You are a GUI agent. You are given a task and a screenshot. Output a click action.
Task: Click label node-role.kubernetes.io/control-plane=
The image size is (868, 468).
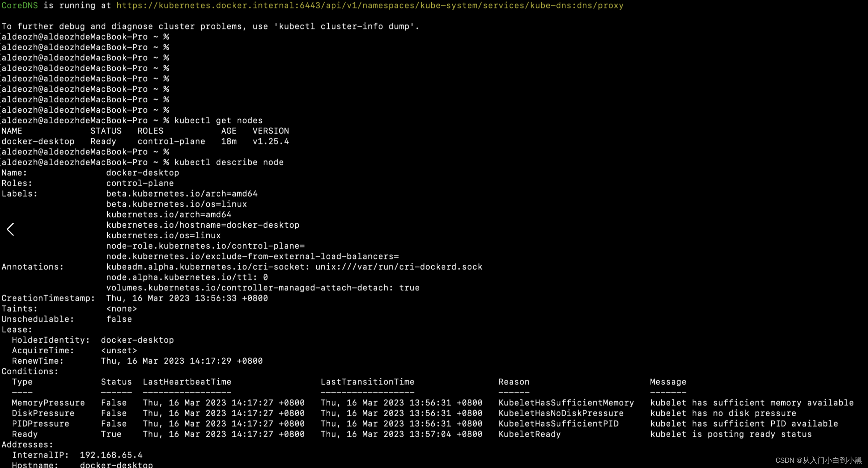click(205, 246)
